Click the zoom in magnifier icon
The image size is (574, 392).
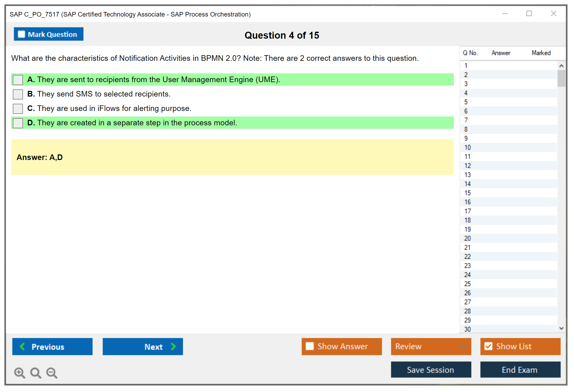pos(19,373)
